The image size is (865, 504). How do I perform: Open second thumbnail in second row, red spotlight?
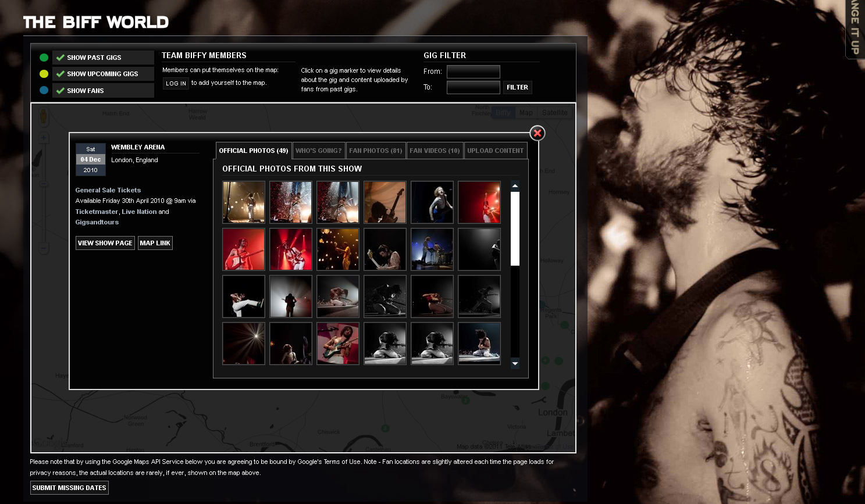coord(291,249)
